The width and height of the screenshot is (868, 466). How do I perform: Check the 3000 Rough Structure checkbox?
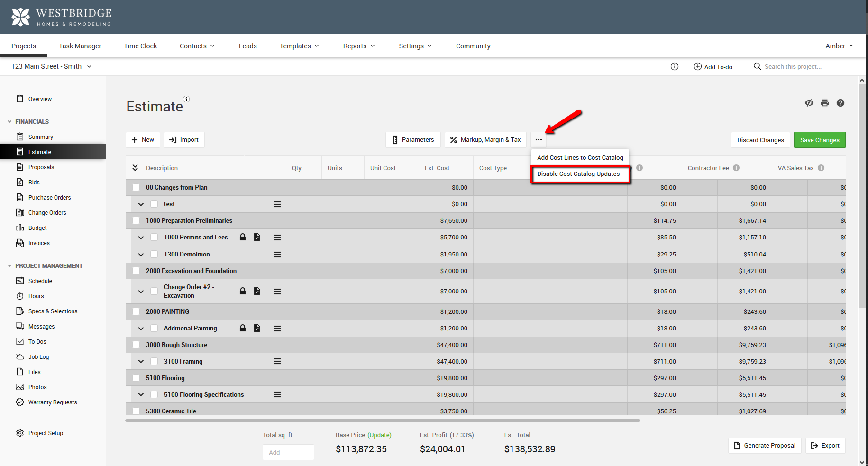pyautogui.click(x=136, y=345)
